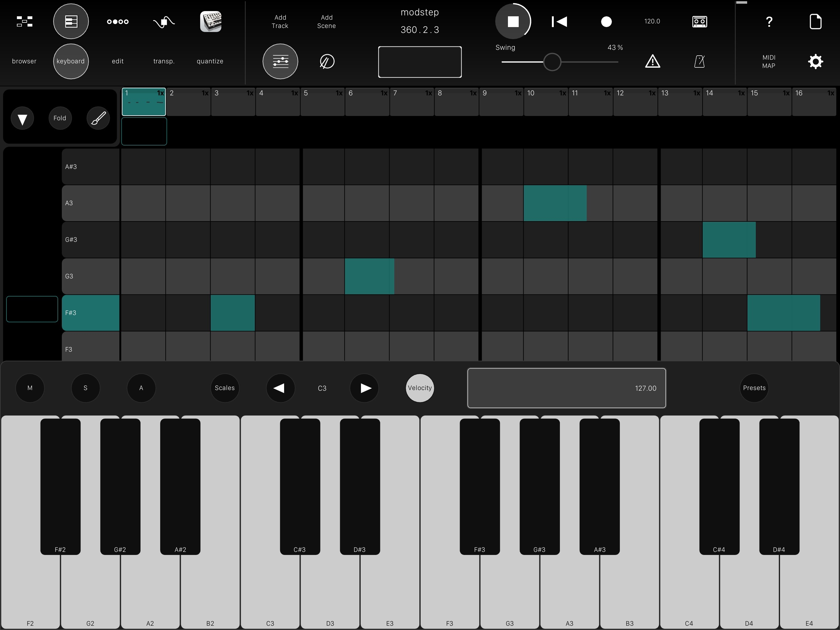Select the step sequencer dots icon
This screenshot has width=840, height=630.
[118, 21]
